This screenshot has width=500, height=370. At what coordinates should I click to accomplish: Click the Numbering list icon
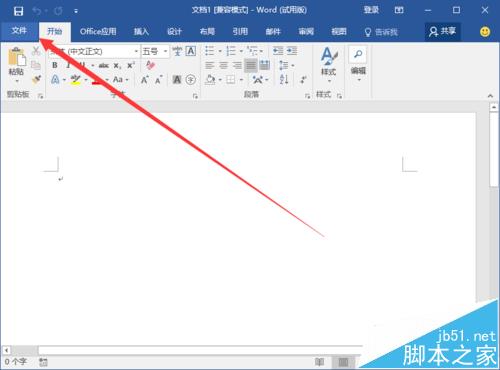pyautogui.click(x=231, y=51)
